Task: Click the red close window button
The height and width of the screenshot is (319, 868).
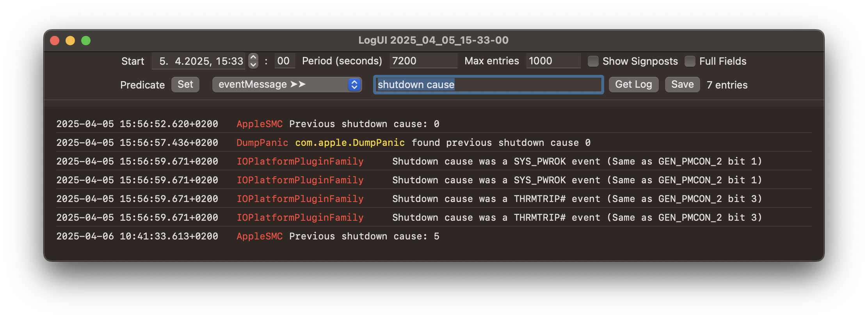Action: point(55,41)
